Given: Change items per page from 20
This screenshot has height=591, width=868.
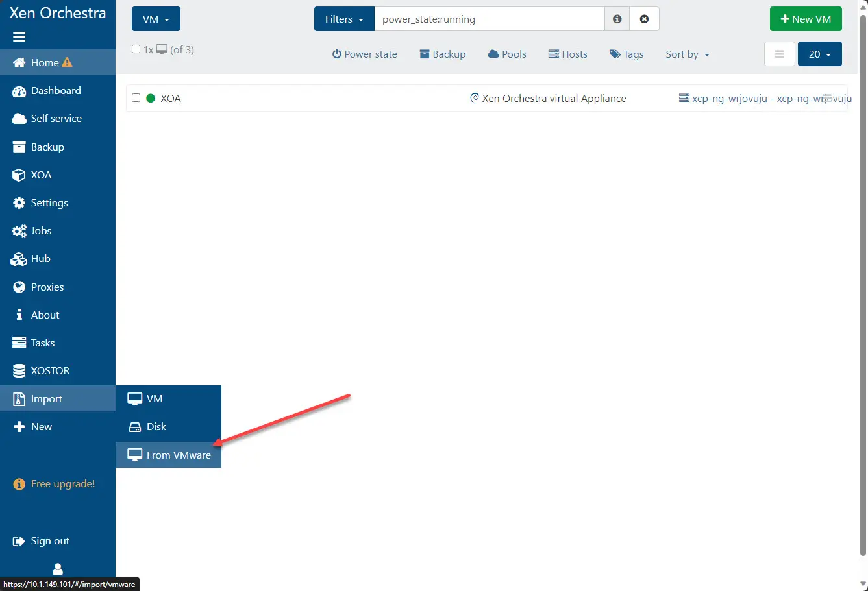Looking at the screenshot, I should [x=820, y=54].
